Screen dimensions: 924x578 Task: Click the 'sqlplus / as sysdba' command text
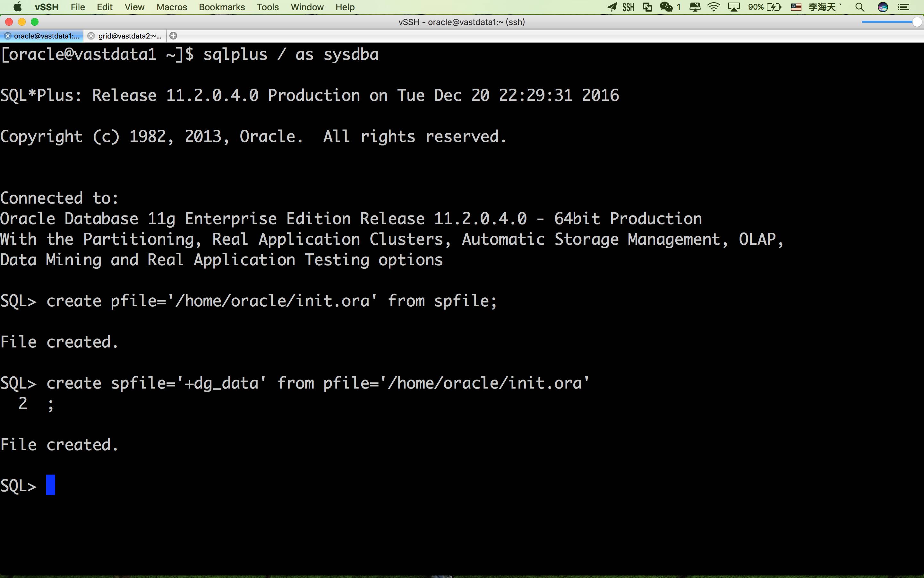(291, 54)
